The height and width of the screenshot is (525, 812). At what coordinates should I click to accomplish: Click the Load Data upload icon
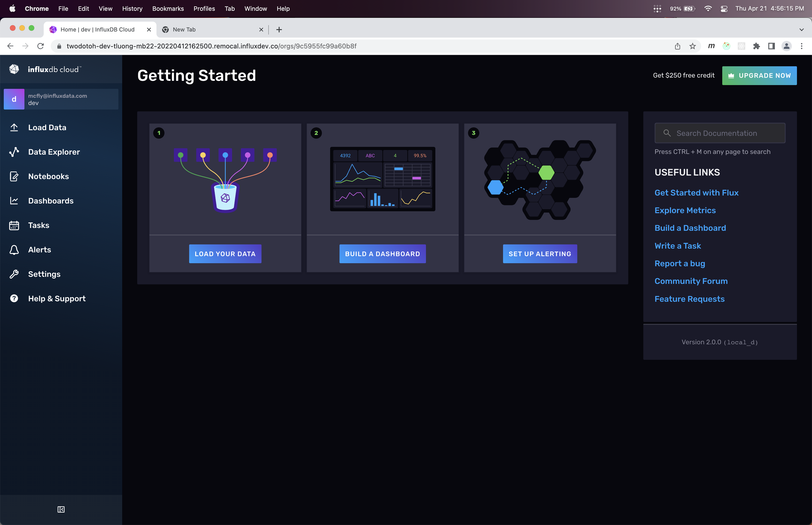pos(14,128)
